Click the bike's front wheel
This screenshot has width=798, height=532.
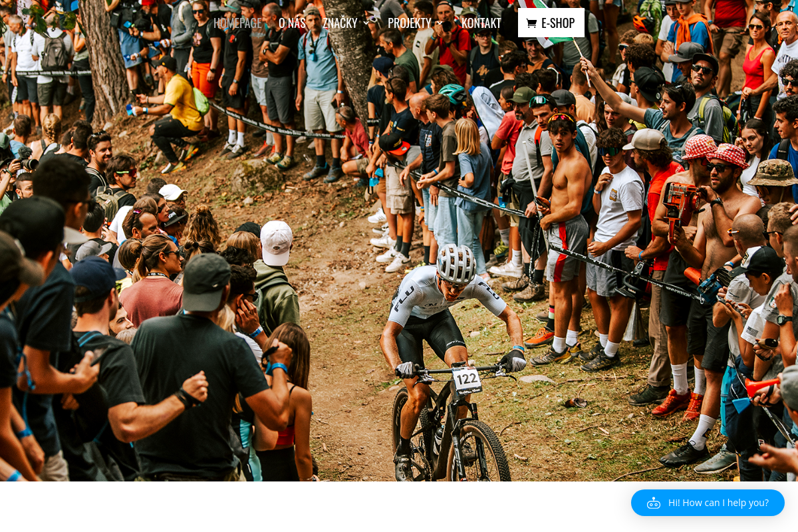click(477, 452)
